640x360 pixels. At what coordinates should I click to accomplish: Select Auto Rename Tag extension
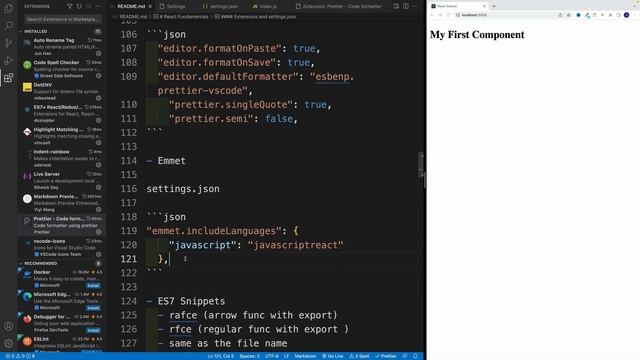point(62,47)
